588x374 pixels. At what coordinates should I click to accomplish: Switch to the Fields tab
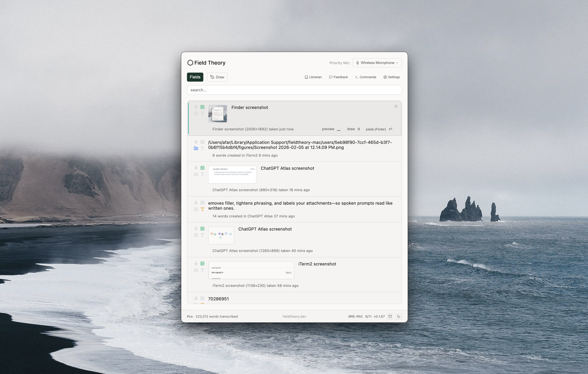pos(195,77)
